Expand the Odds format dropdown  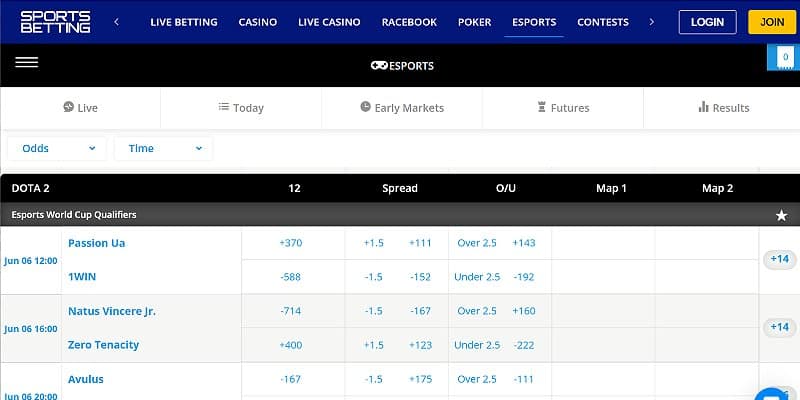(57, 148)
